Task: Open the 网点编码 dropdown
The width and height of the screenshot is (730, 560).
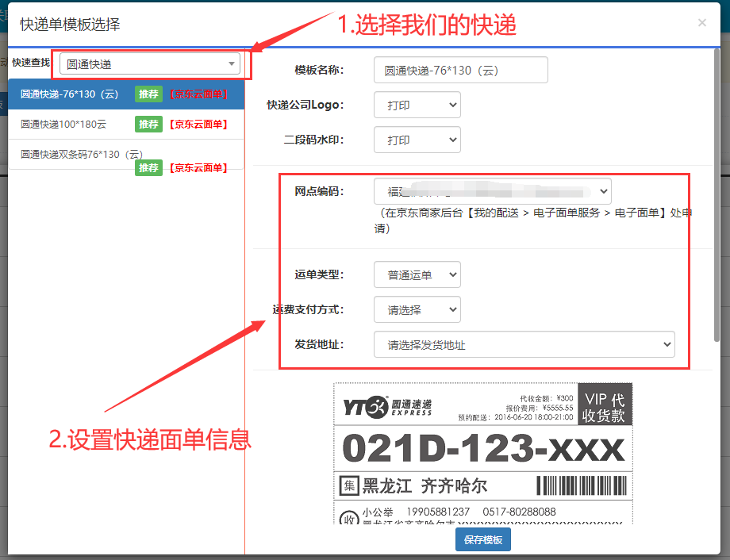Action: 493,191
